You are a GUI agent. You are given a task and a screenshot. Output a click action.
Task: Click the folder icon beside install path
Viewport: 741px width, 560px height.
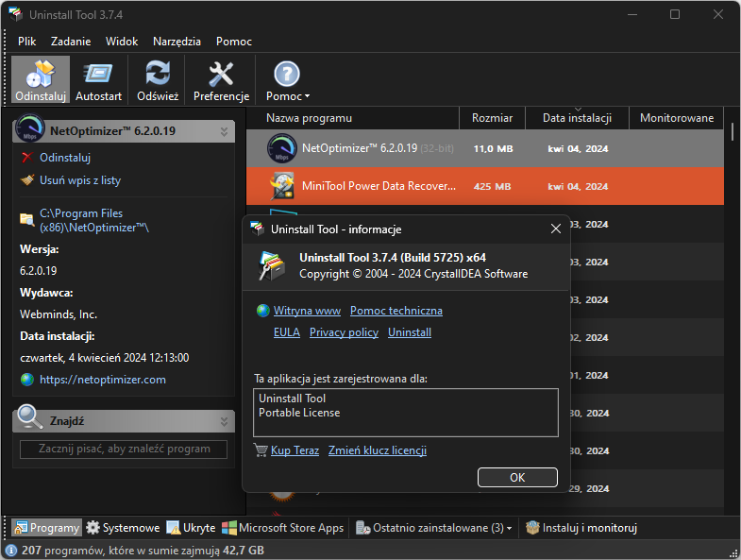pos(27,219)
